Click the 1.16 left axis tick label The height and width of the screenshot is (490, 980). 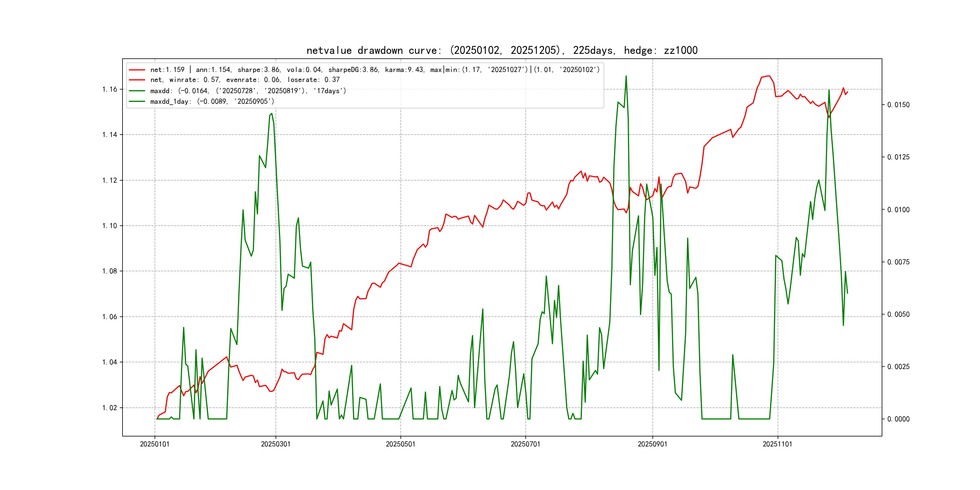(x=109, y=90)
